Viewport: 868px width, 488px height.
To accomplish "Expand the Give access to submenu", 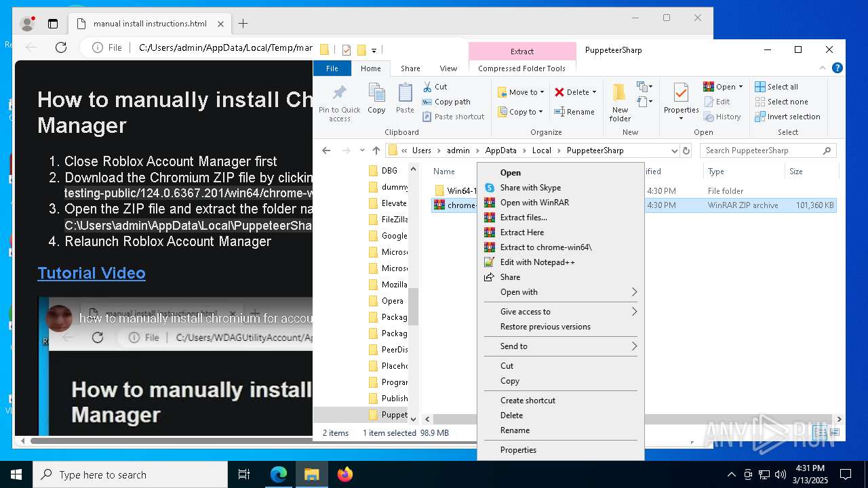I will pyautogui.click(x=561, y=312).
